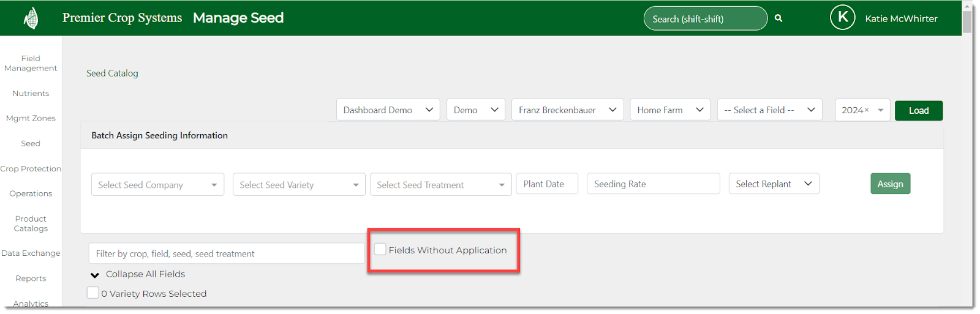Viewport: 980px width, 314px height.
Task: Open the Home Farm dropdown
Action: [x=670, y=110]
